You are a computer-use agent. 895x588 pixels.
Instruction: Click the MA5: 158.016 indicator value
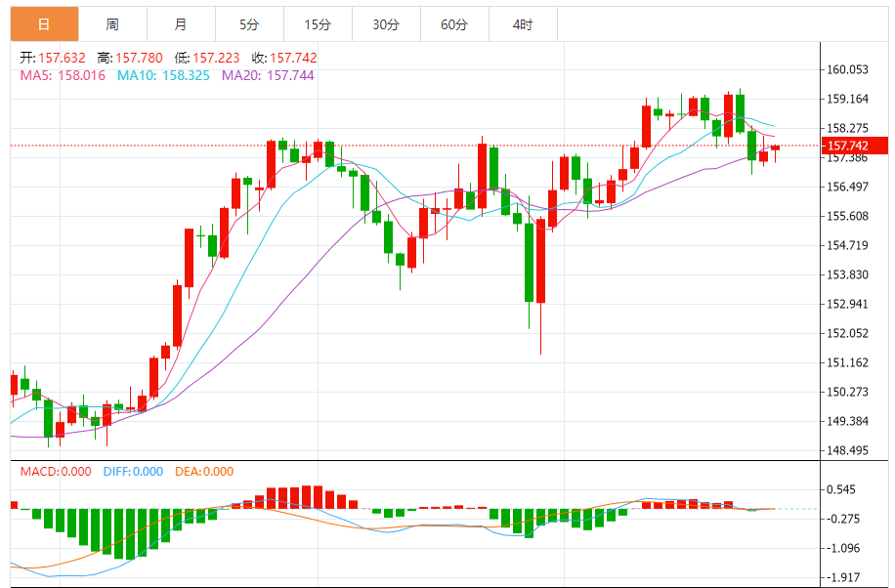pyautogui.click(x=63, y=75)
